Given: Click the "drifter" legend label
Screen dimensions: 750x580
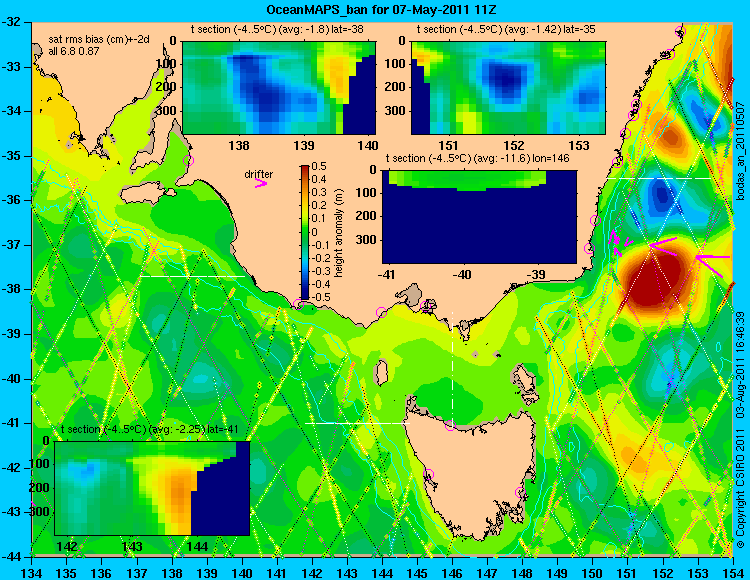Looking at the screenshot, I should 259,174.
